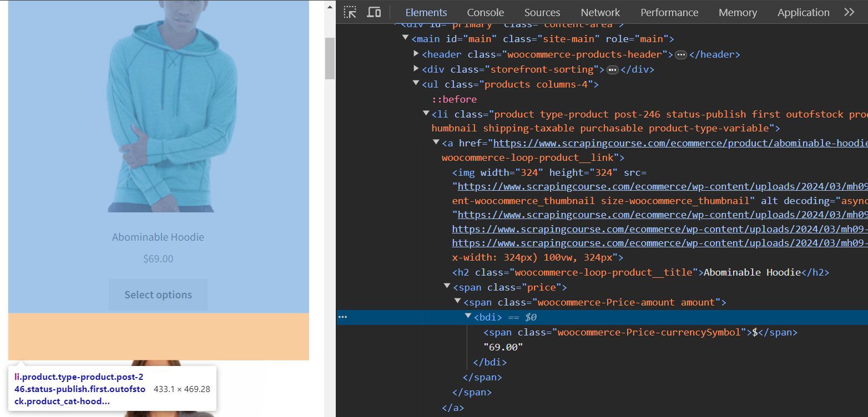Image resolution: width=868 pixels, height=417 pixels.
Task: Collapse the bdi node
Action: 468,316
